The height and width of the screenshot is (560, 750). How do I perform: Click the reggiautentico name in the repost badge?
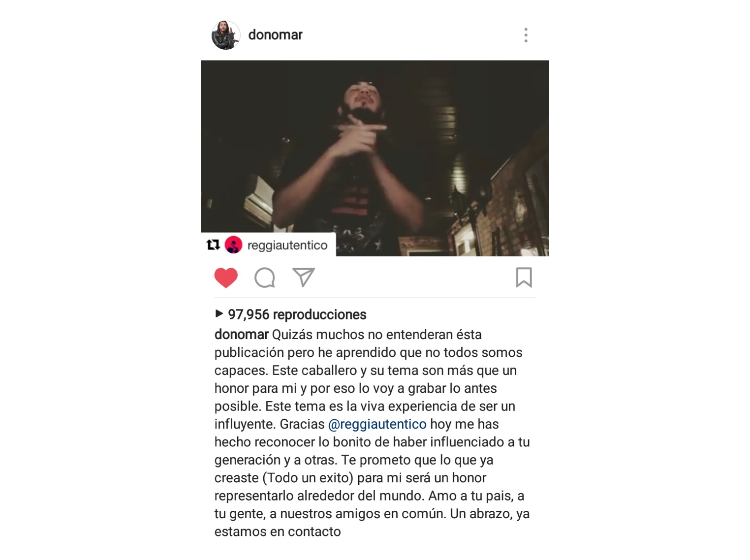(287, 245)
